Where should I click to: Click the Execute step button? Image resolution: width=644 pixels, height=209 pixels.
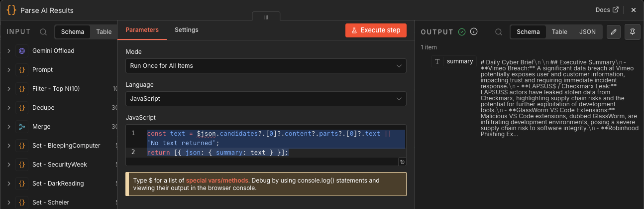coord(376,30)
